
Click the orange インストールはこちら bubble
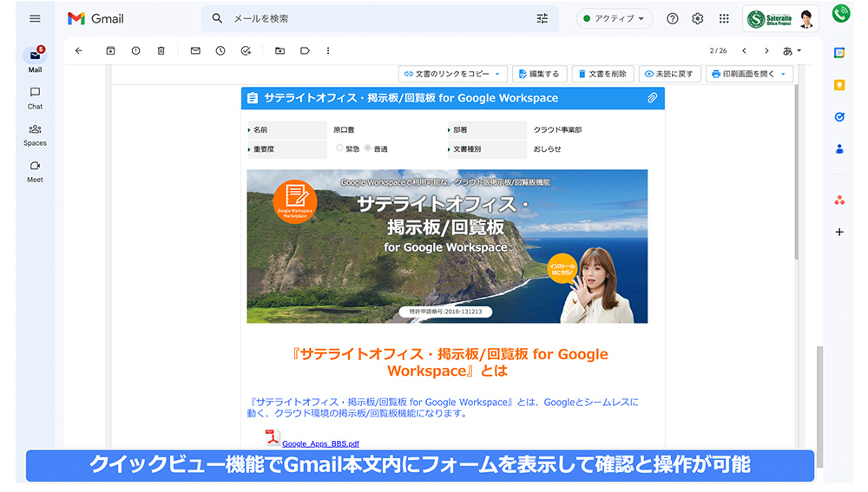(x=562, y=269)
